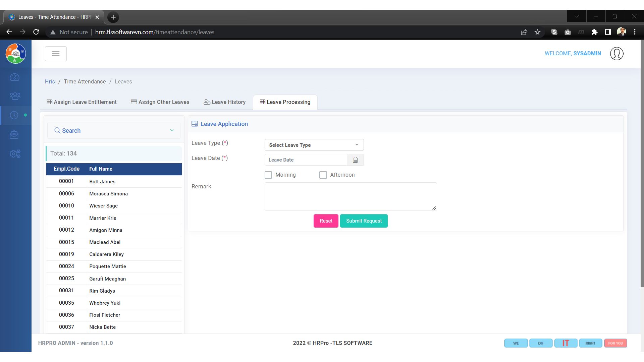Viewport: 644px width, 362px height.
Task: Click inside the Remark text area
Action: pos(351,196)
